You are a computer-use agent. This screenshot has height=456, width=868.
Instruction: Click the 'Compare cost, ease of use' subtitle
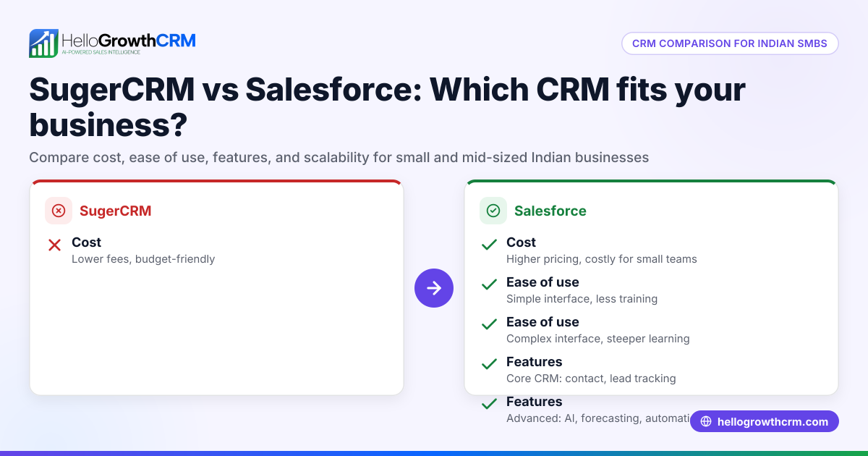[x=339, y=157]
